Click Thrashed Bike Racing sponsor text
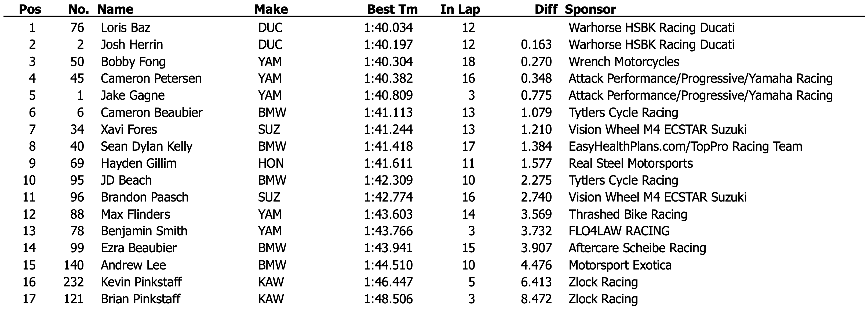This screenshot has height=316, width=868. tap(628, 214)
